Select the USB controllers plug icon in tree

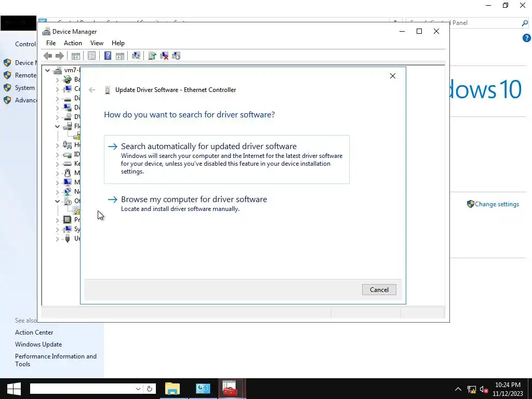coord(68,238)
